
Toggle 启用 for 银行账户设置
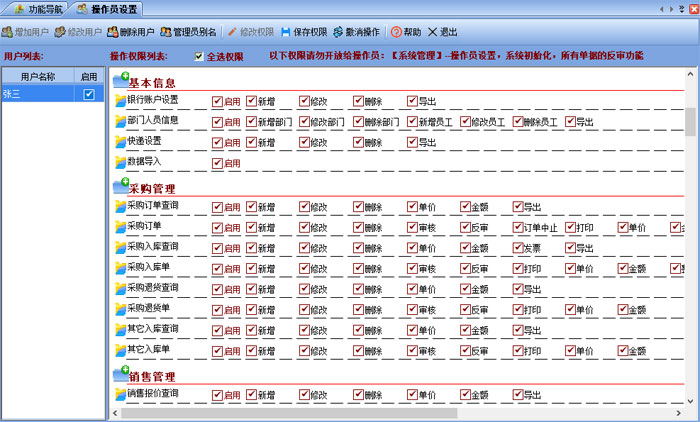point(217,101)
